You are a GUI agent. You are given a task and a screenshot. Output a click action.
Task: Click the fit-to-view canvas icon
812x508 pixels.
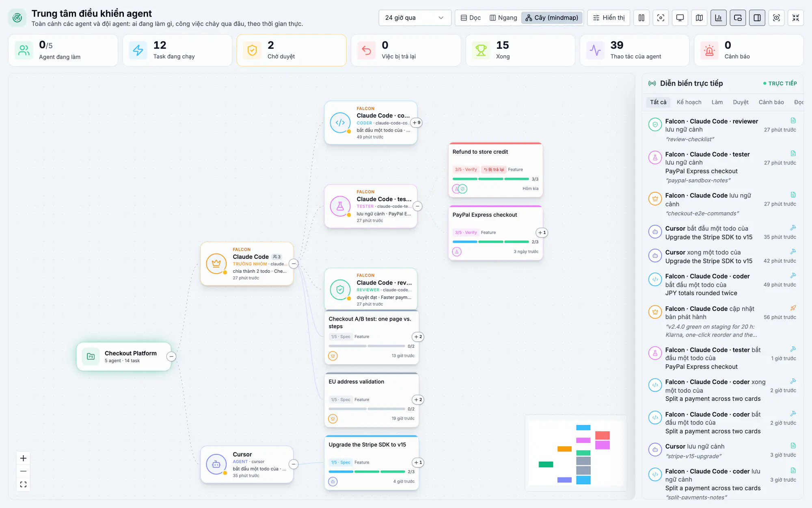tap(24, 484)
